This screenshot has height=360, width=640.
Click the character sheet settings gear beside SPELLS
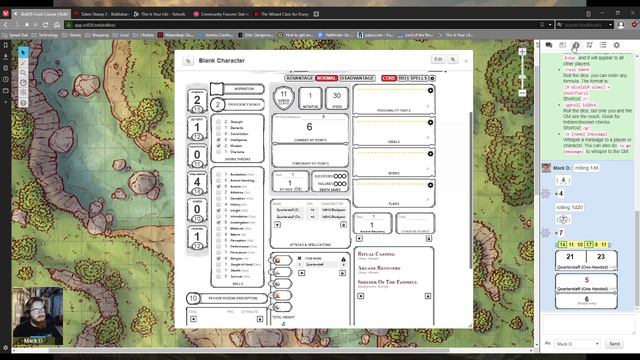tap(432, 78)
